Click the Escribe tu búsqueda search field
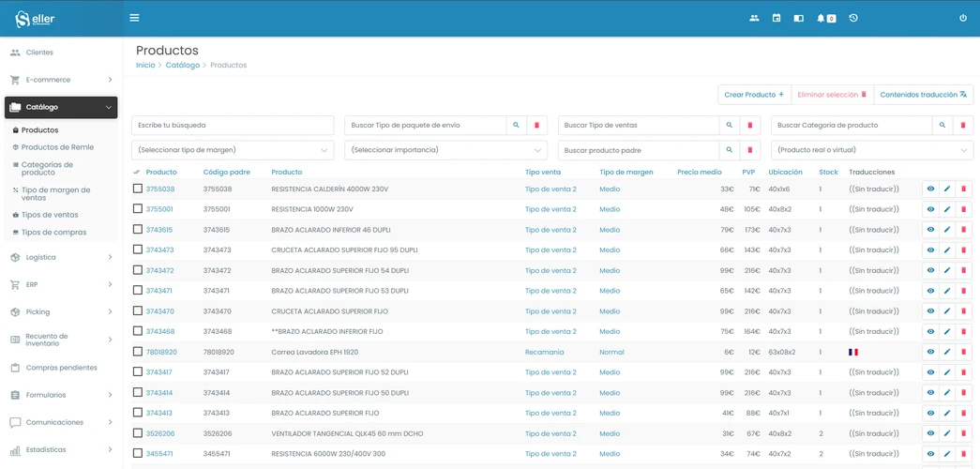 tap(233, 125)
